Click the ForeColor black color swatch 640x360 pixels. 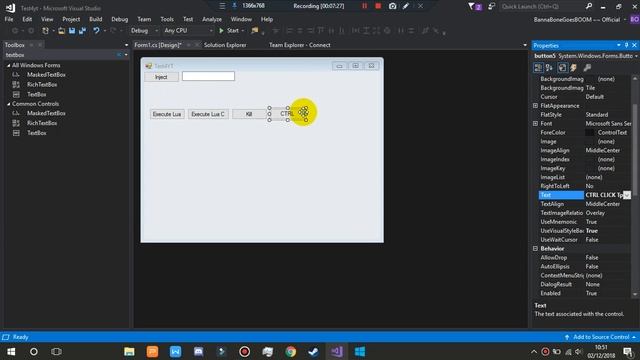[590, 133]
